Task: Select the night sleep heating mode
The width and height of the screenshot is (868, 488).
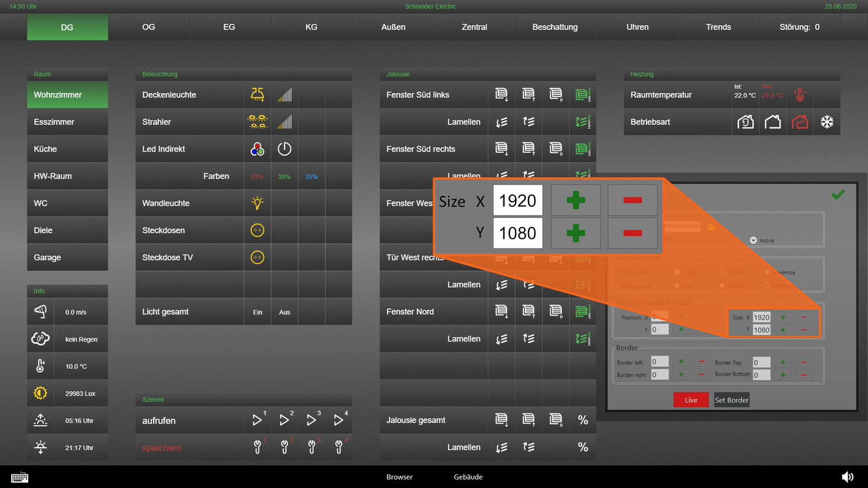Action: (800, 122)
